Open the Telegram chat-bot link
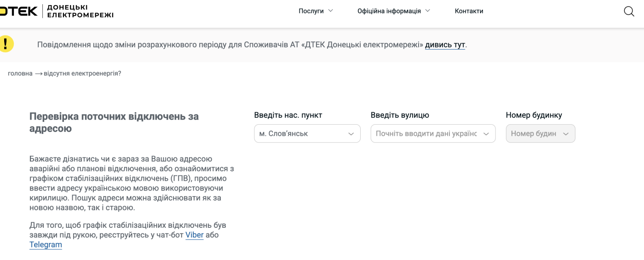 [x=46, y=244]
